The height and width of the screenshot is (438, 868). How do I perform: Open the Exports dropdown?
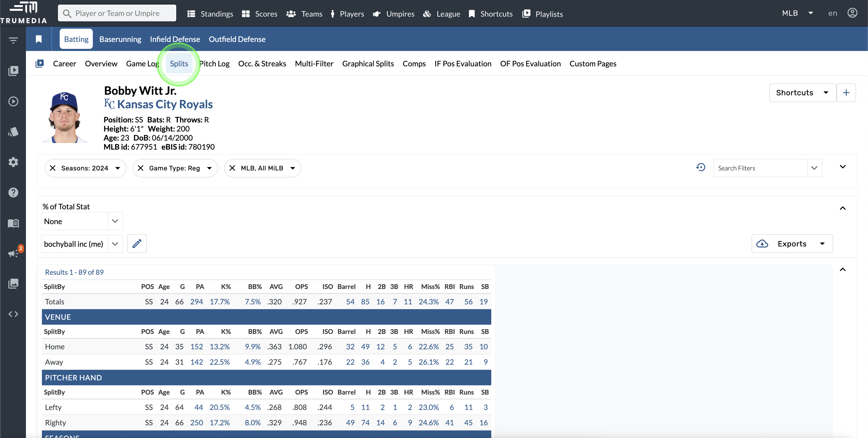[x=792, y=243]
